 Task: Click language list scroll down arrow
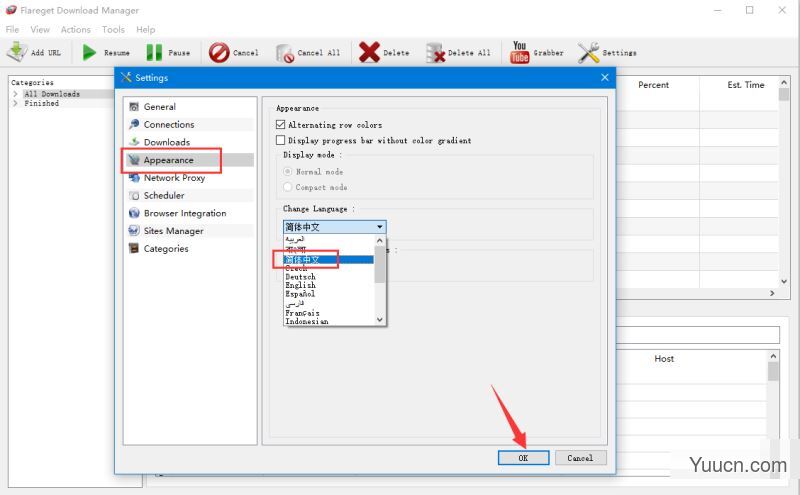click(380, 319)
